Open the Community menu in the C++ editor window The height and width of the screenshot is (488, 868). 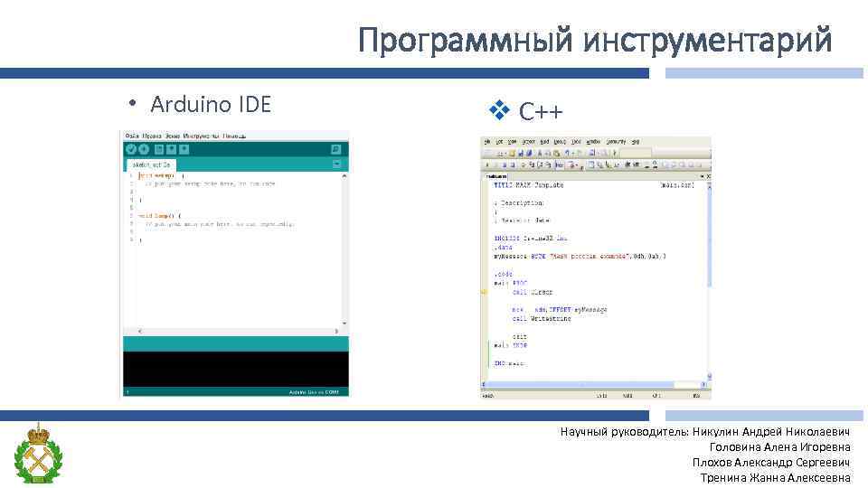(616, 142)
